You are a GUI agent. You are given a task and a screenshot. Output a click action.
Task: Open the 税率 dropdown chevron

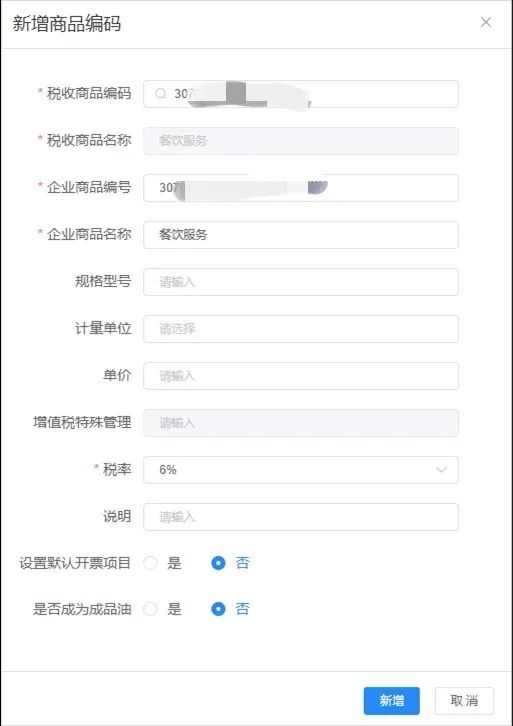tap(441, 470)
